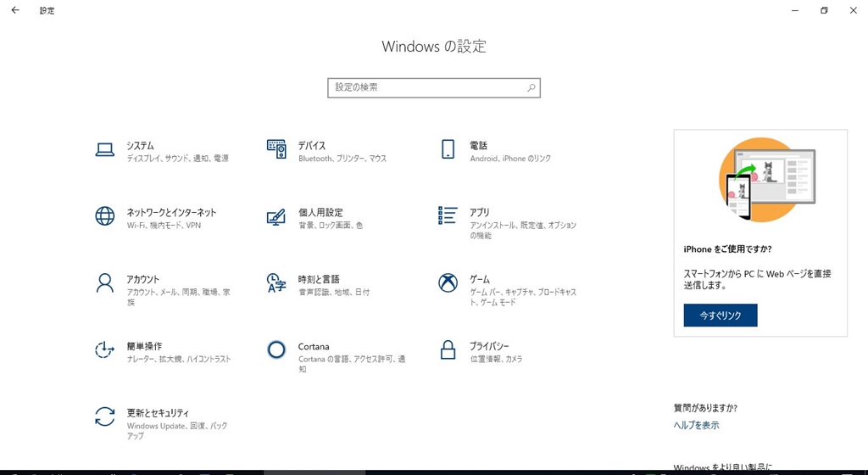This screenshot has height=475, width=868.
Task: Choose the アプリ heading
Action: point(480,213)
